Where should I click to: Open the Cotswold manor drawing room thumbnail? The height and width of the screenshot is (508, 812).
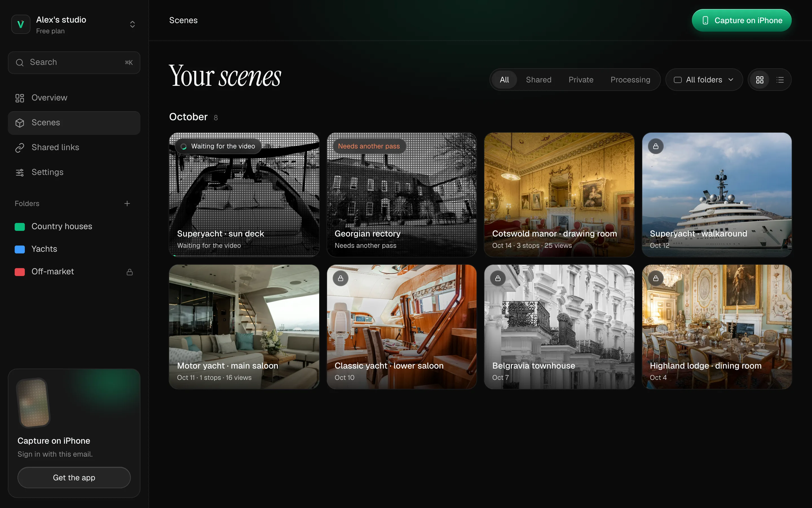pos(559,195)
